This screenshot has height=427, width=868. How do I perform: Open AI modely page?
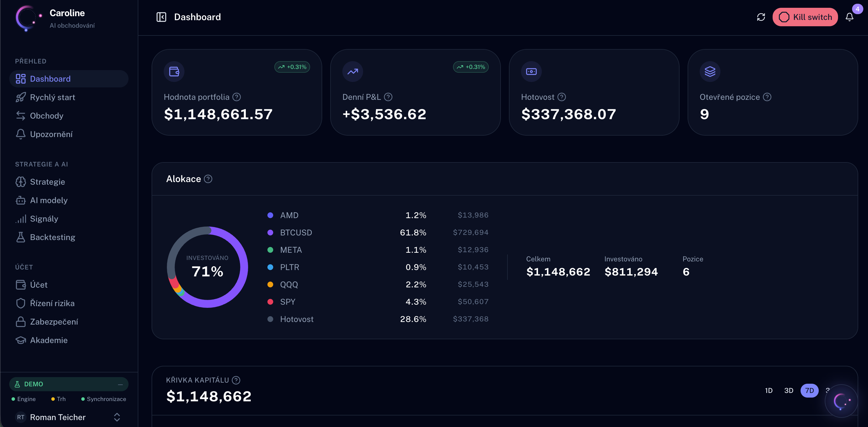pos(69,200)
